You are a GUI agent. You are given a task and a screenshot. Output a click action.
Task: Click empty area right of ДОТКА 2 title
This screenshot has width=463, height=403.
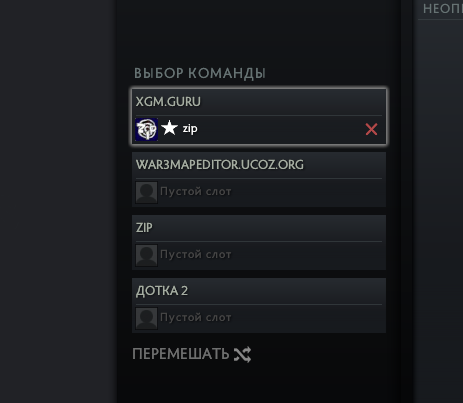click(285, 291)
